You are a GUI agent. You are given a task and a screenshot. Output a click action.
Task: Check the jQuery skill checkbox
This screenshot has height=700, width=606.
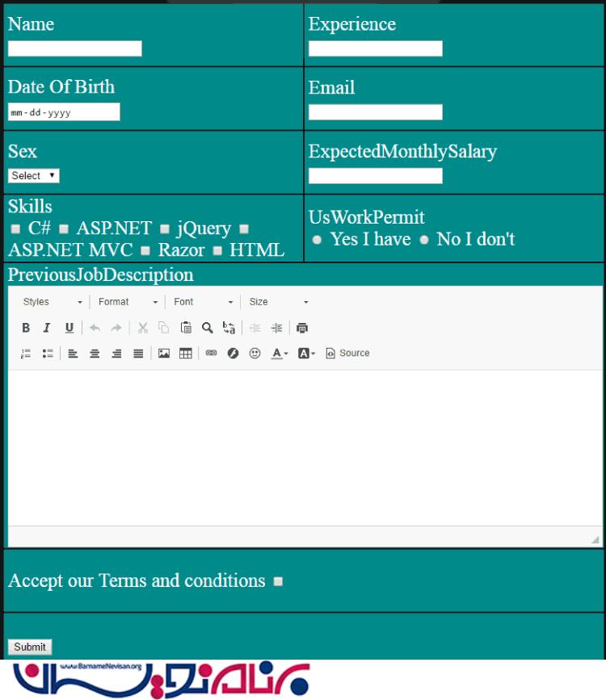165,229
